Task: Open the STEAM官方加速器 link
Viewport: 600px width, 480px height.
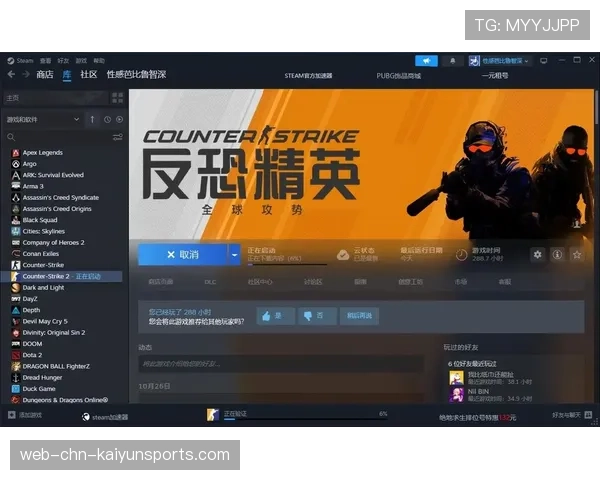Action: [308, 76]
